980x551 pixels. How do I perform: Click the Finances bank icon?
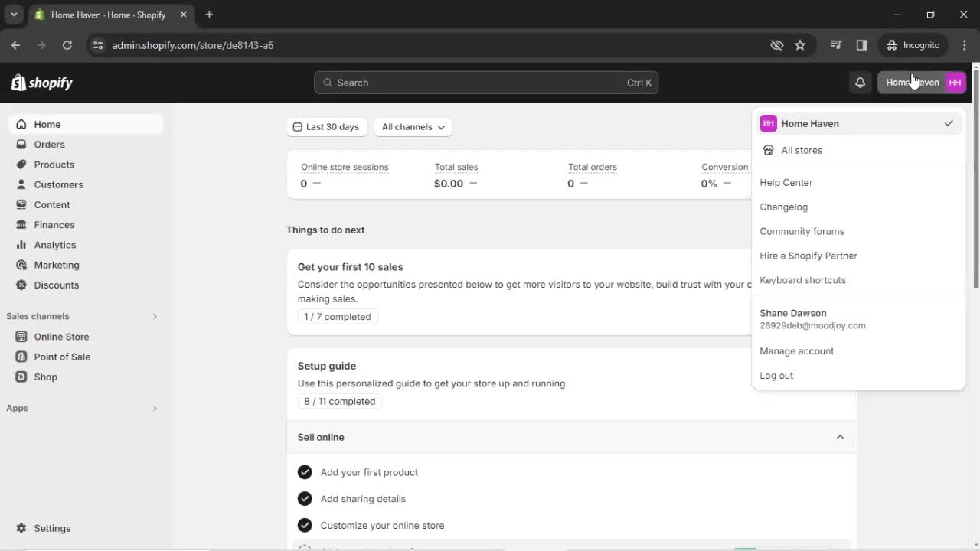pos(21,225)
